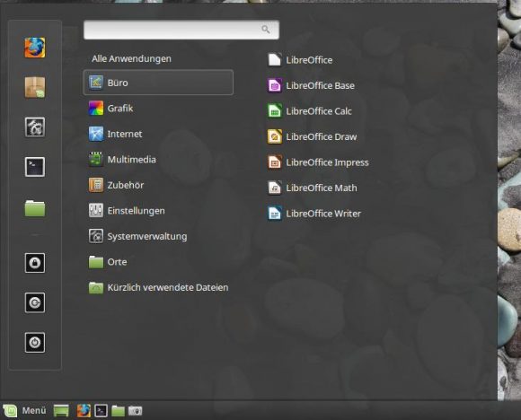This screenshot has height=420, width=521.
Task: Click the show desktop panel icon
Action: pos(61,411)
